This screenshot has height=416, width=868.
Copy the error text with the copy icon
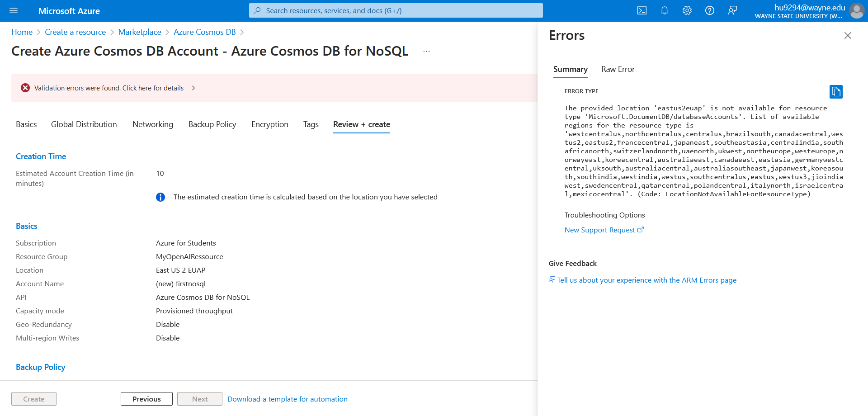point(836,91)
